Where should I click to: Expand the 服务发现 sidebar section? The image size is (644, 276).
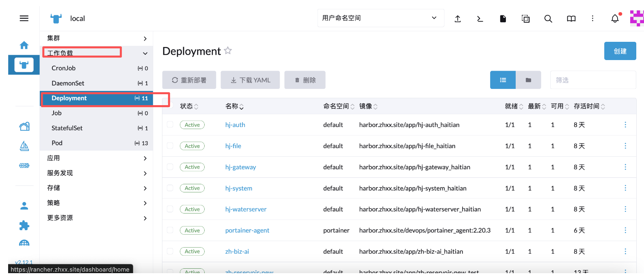click(x=97, y=173)
